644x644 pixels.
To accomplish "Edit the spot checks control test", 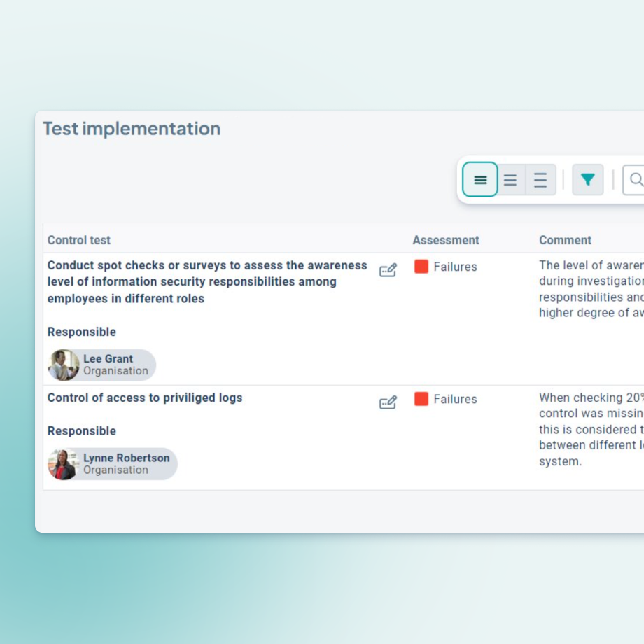I will pos(388,270).
